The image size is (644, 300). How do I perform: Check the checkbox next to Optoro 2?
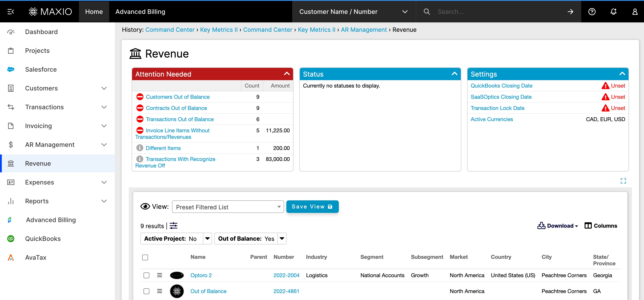[x=146, y=275]
